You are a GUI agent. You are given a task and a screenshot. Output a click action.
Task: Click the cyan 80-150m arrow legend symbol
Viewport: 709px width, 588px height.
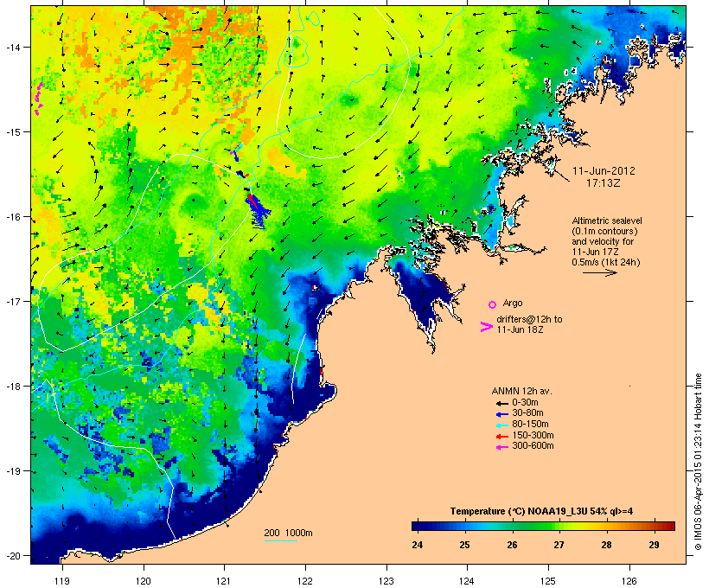(x=501, y=425)
